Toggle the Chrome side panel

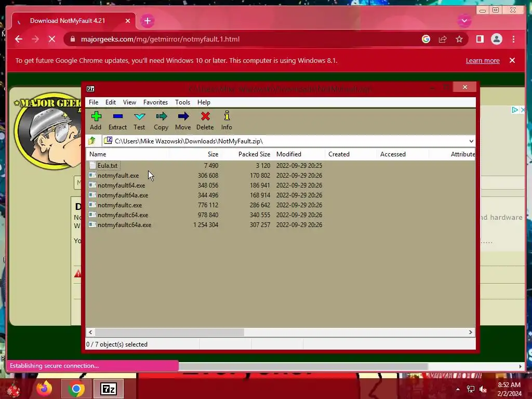click(480, 39)
